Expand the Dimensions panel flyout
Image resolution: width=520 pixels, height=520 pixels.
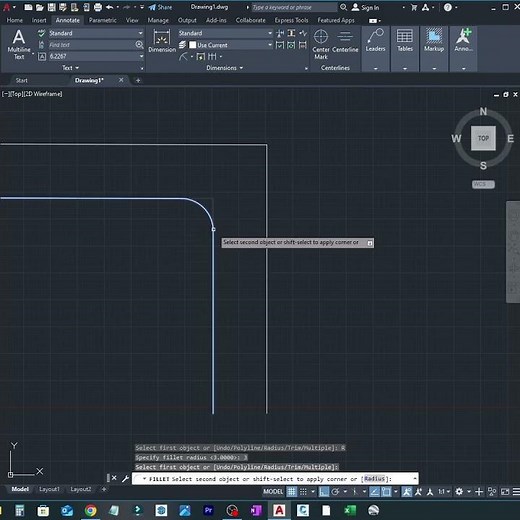(x=224, y=68)
